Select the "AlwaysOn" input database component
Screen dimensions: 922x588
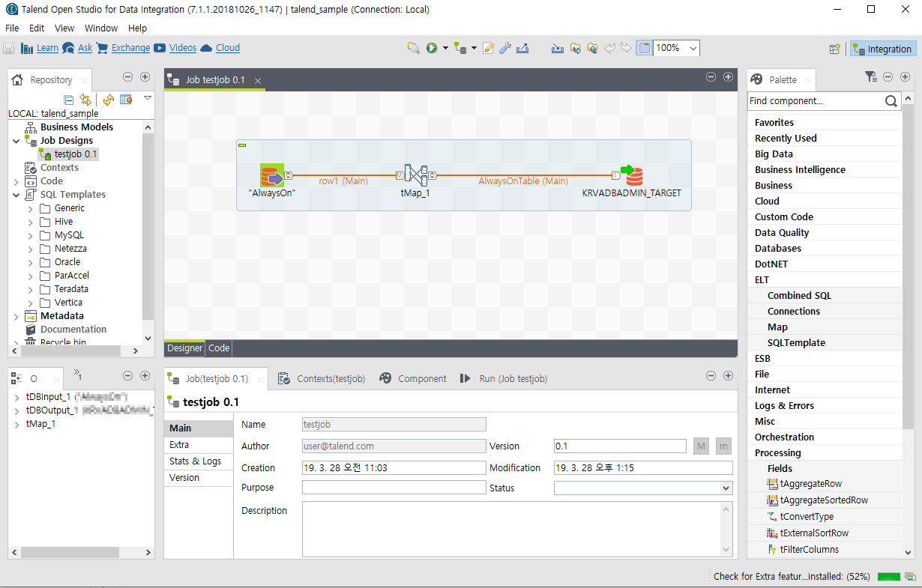[x=272, y=176]
